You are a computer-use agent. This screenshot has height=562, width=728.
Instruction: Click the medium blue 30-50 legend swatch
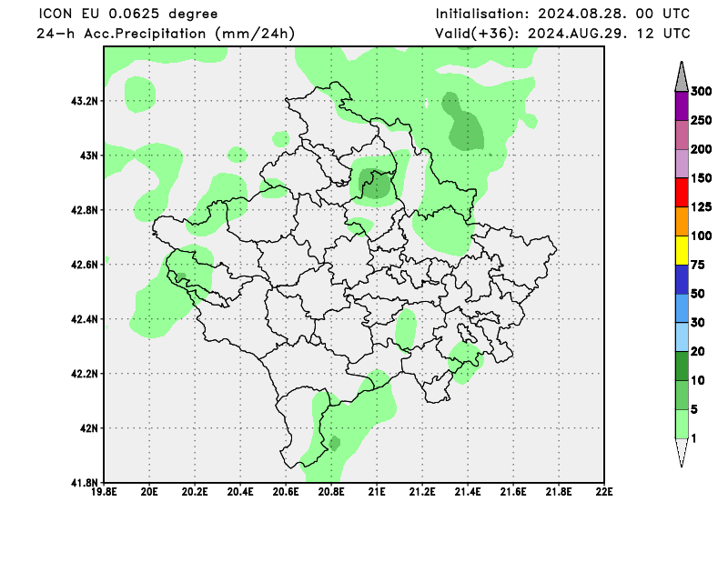click(682, 308)
